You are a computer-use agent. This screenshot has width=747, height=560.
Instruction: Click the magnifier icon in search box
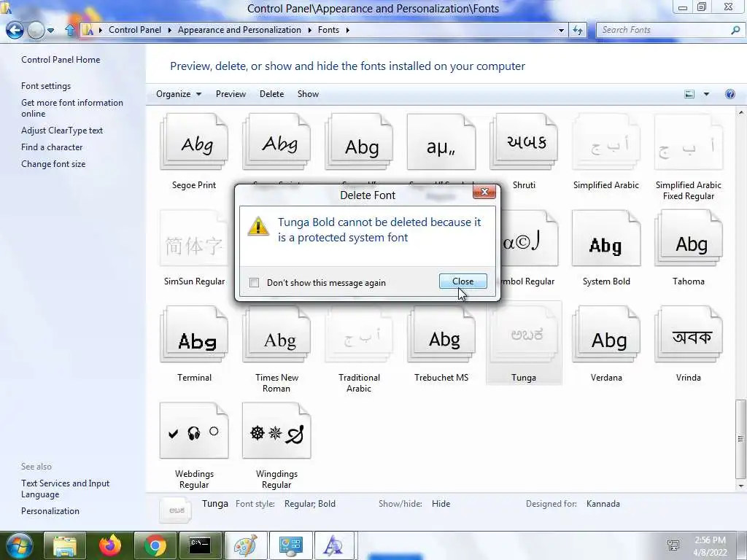click(735, 30)
